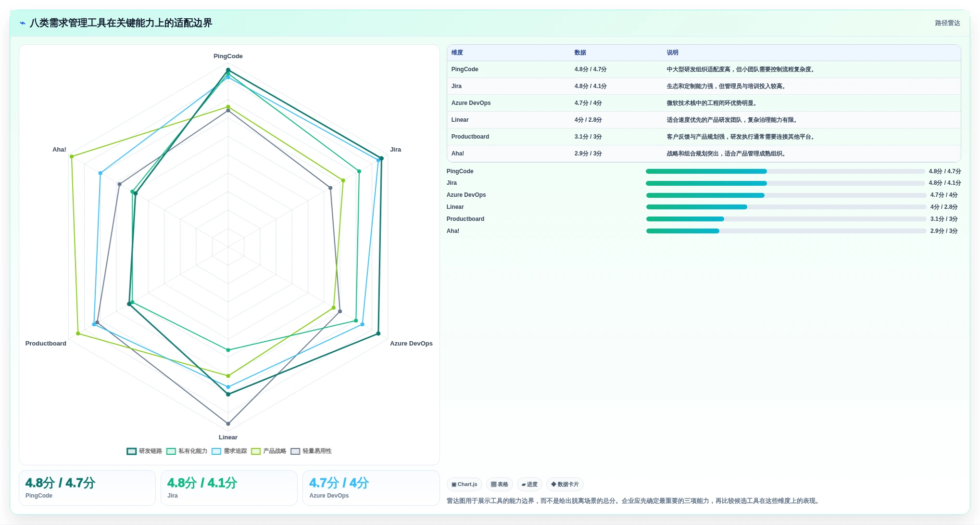
Task: Click the Aha! label in the progress list
Action: click(452, 231)
